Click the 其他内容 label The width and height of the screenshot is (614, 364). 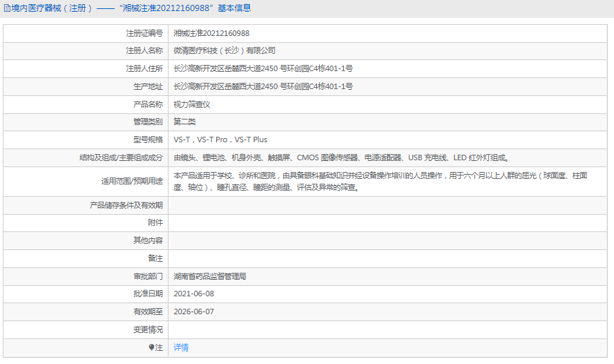[x=148, y=240]
